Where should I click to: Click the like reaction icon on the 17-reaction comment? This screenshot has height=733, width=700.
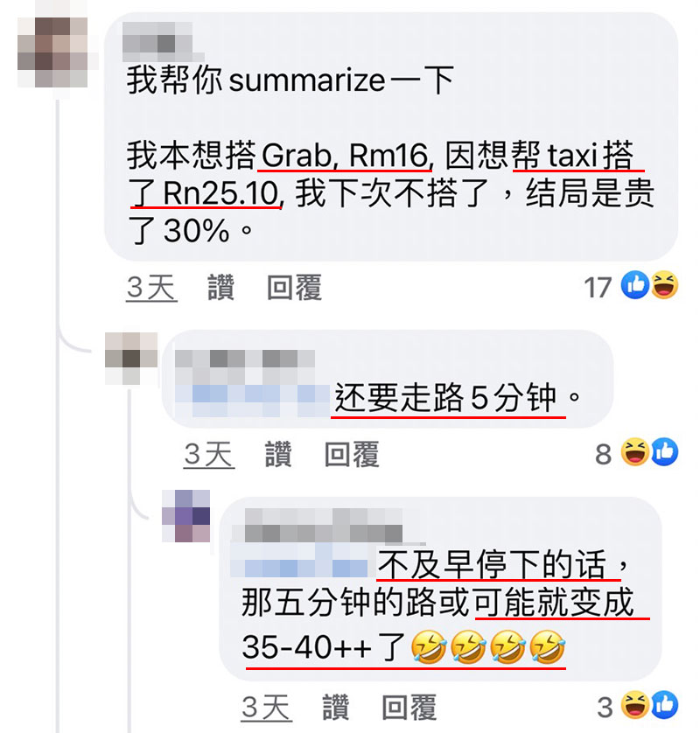coord(634,284)
